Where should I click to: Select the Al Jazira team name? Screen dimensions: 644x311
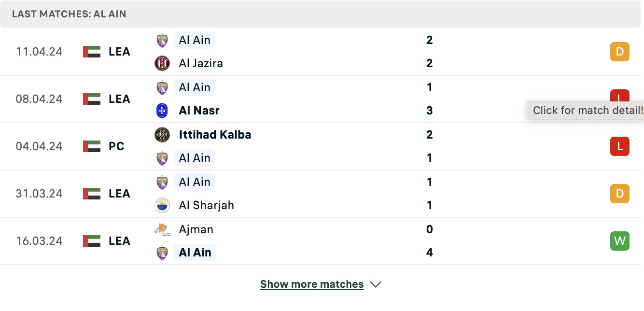tap(201, 63)
